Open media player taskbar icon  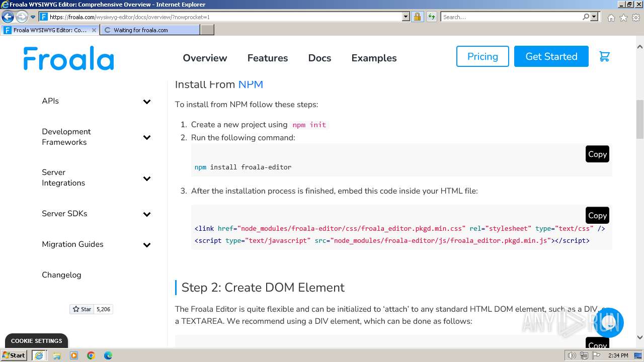pos(74,355)
